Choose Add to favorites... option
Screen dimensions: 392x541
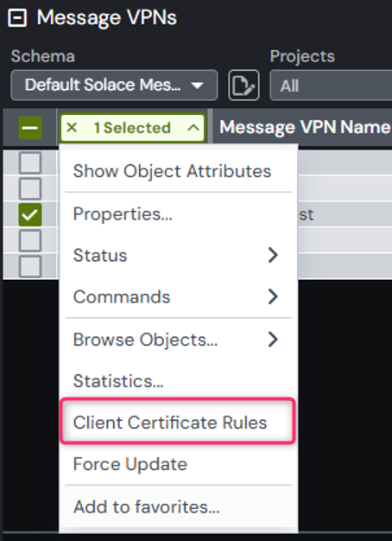147,506
